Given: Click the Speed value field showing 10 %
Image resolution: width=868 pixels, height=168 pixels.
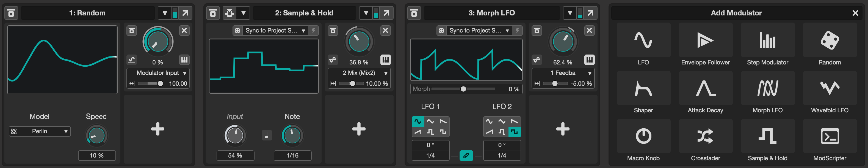Looking at the screenshot, I should pos(97,156).
